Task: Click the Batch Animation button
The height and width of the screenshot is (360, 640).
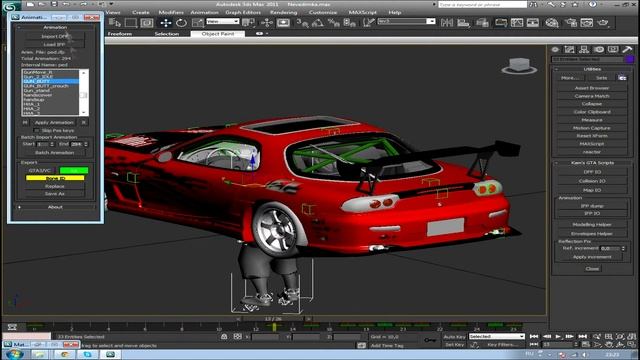Action: pos(55,153)
